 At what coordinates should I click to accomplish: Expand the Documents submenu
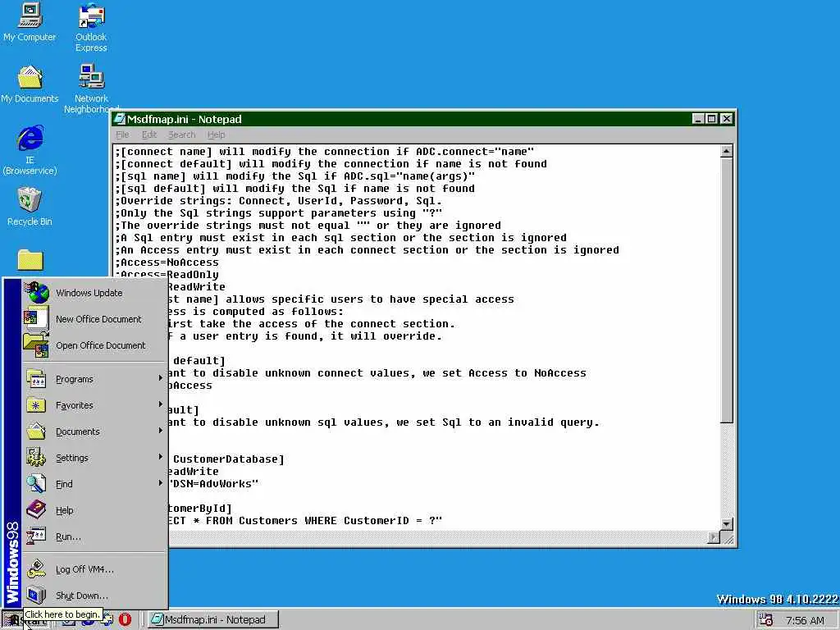point(95,431)
